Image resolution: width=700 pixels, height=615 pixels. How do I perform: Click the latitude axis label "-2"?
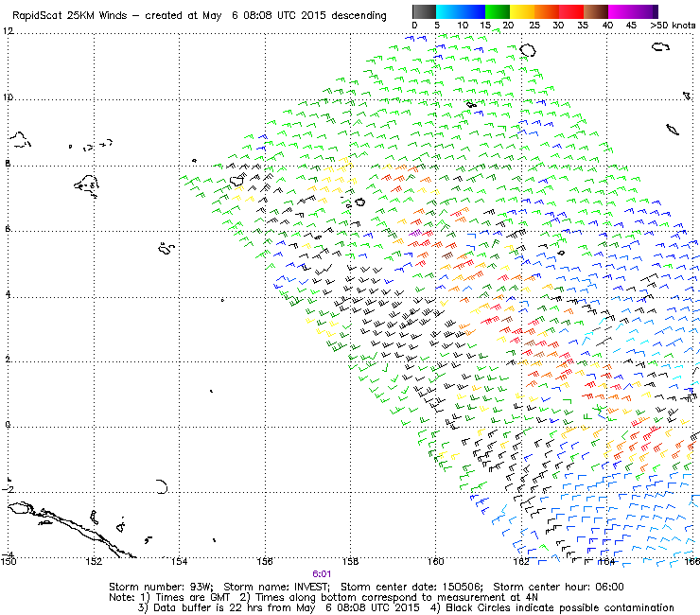tap(8, 489)
